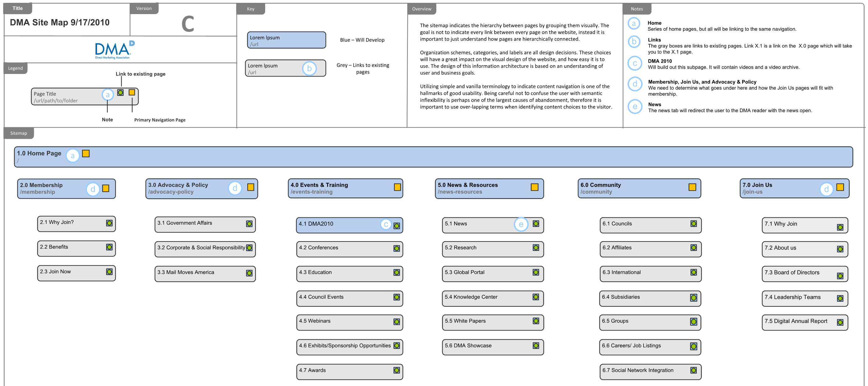The image size is (868, 386).
Task: Click yellow square on 4.0 Events & Training
Action: [x=397, y=187]
